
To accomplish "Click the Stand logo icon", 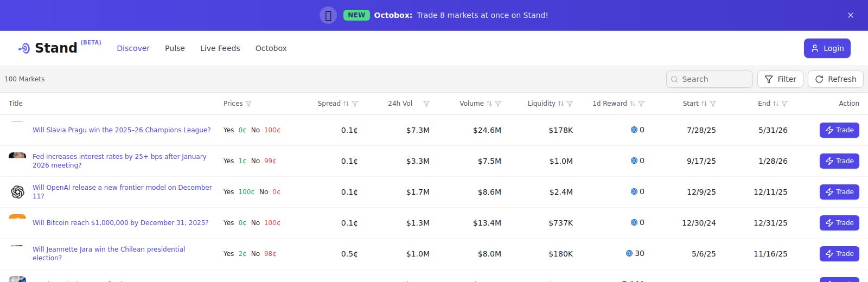I will (x=24, y=48).
